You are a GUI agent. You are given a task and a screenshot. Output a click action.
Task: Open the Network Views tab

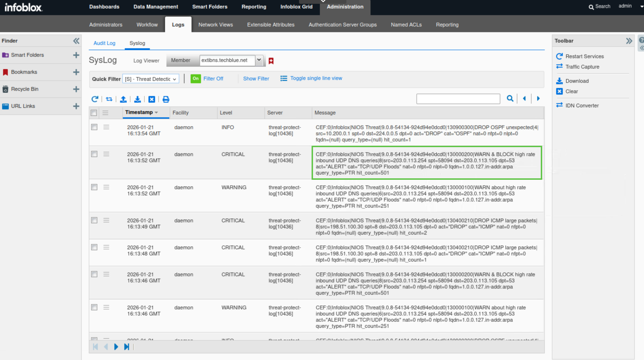coord(215,25)
